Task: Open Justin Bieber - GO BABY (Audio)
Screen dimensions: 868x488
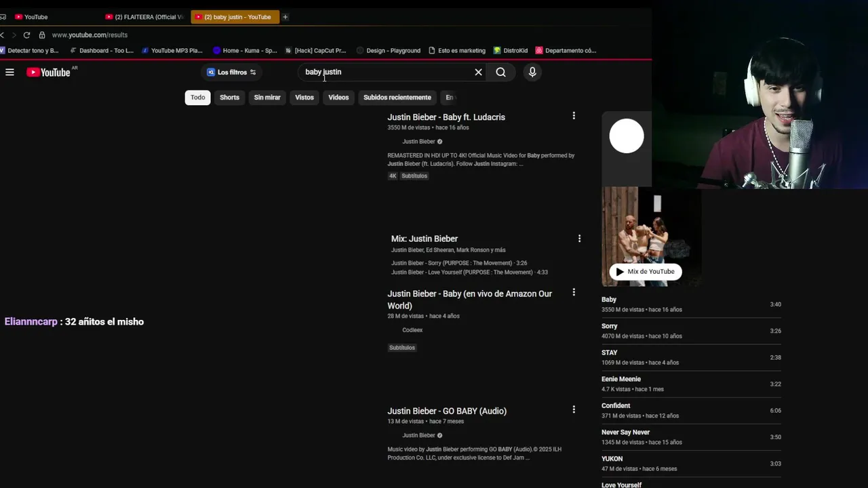Action: [447, 411]
